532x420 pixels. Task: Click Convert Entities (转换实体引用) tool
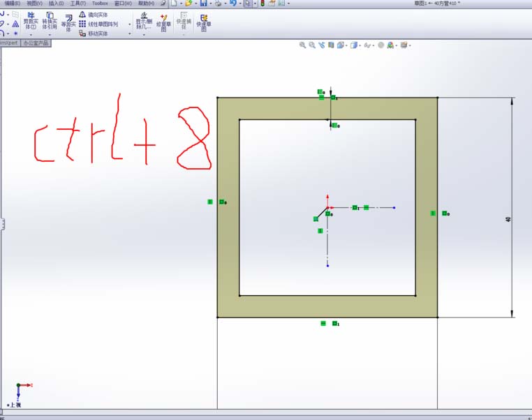click(x=50, y=21)
